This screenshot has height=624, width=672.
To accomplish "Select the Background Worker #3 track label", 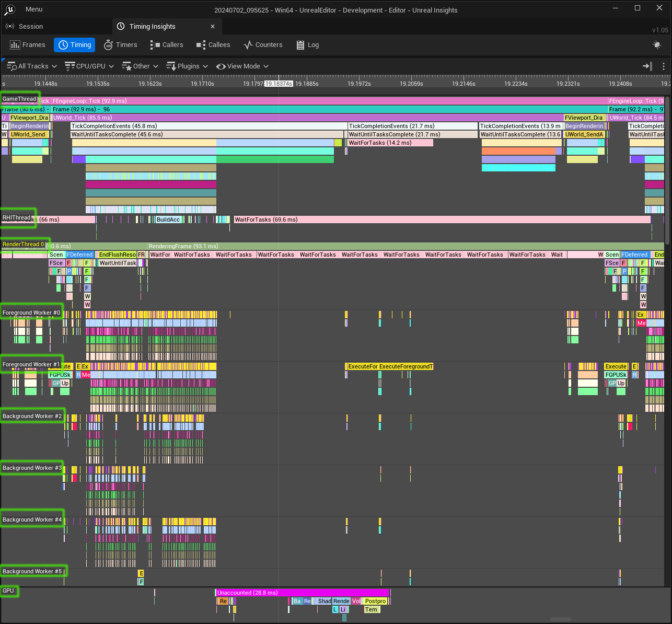I will click(x=32, y=468).
